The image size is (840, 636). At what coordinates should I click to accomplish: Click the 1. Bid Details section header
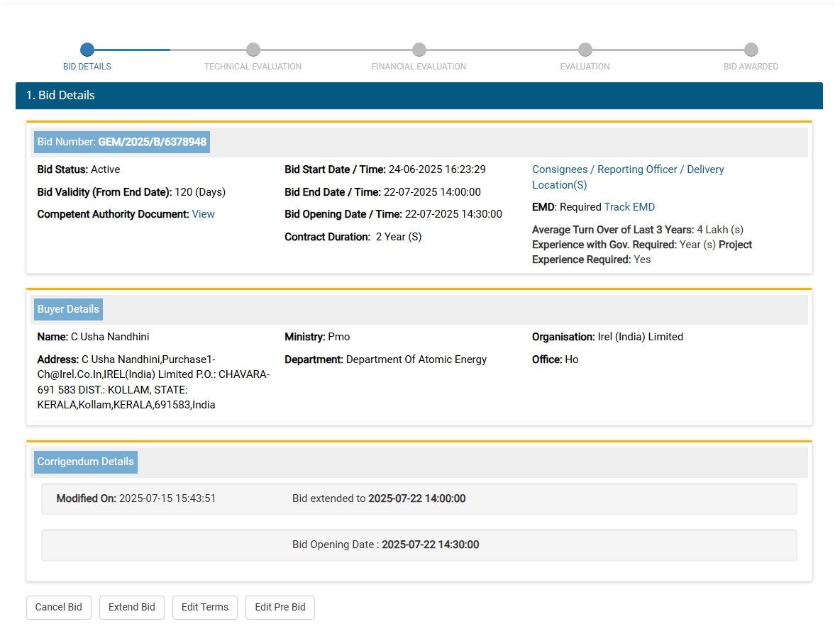pyautogui.click(x=419, y=96)
